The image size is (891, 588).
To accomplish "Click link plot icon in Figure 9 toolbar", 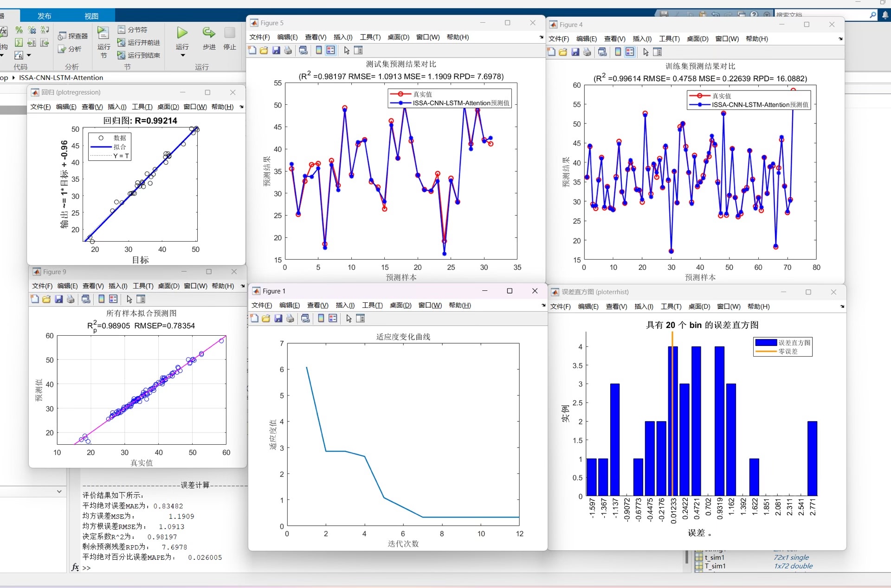I will coord(86,299).
